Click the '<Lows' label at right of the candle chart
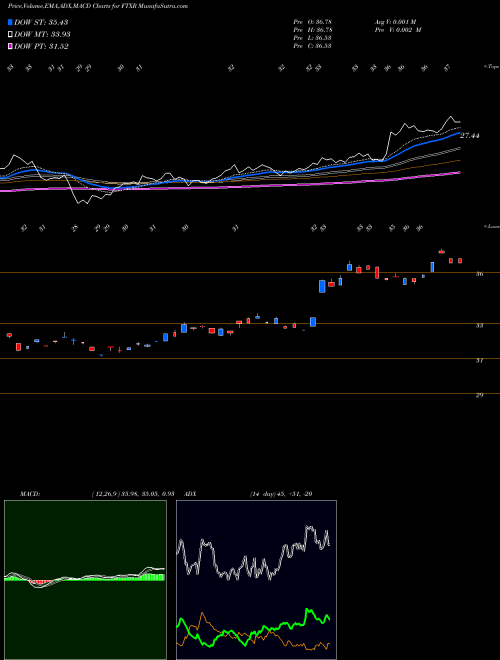Viewport: 500px width, 660px height. point(491,226)
